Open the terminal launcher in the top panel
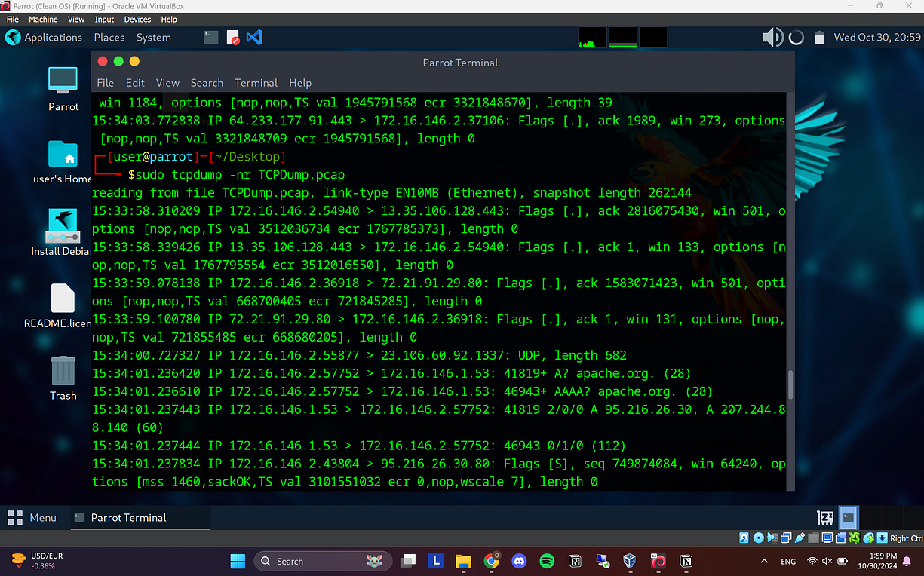Image resolution: width=924 pixels, height=576 pixels. tap(210, 36)
